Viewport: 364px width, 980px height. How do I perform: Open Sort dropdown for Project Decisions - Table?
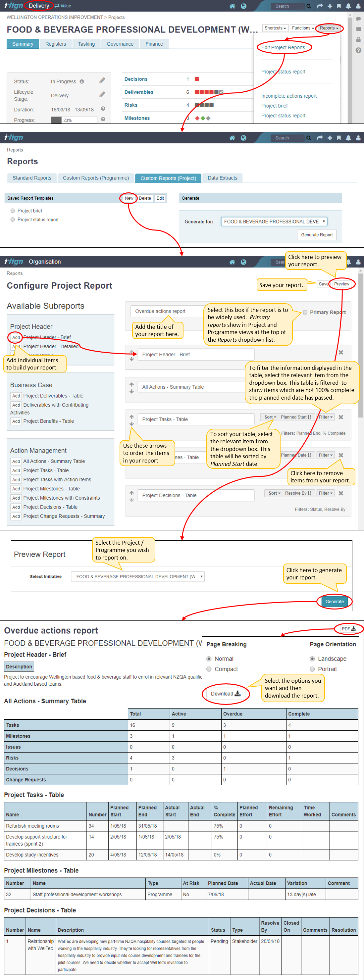[x=274, y=493]
